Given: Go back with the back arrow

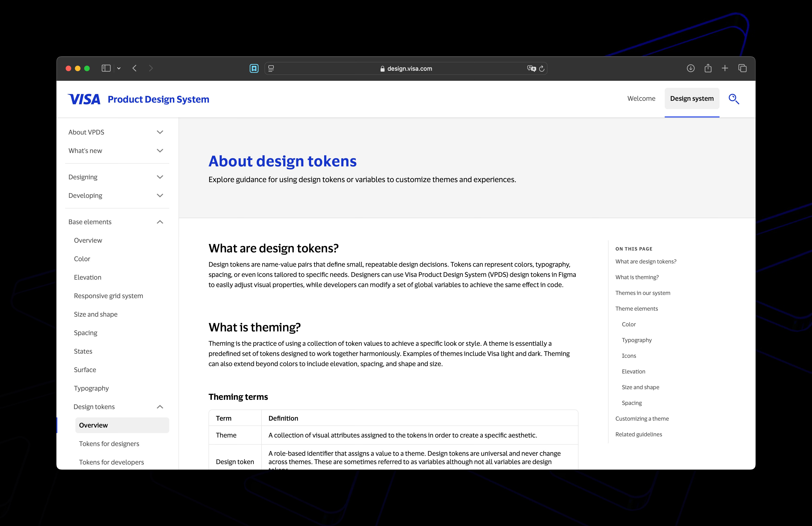Looking at the screenshot, I should [x=134, y=68].
